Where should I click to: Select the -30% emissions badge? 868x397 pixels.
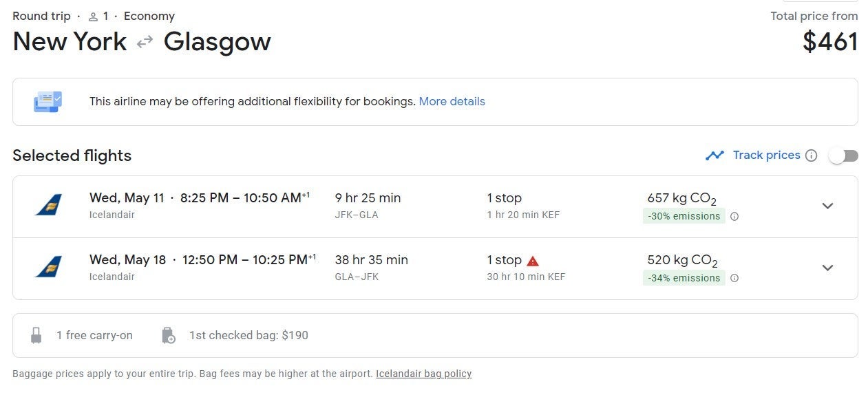tap(684, 216)
